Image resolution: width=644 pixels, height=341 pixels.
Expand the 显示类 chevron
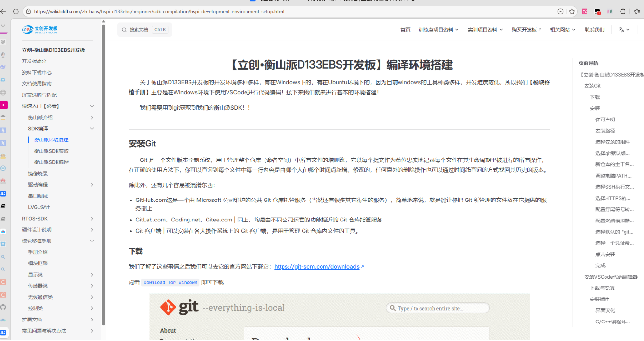92,275
